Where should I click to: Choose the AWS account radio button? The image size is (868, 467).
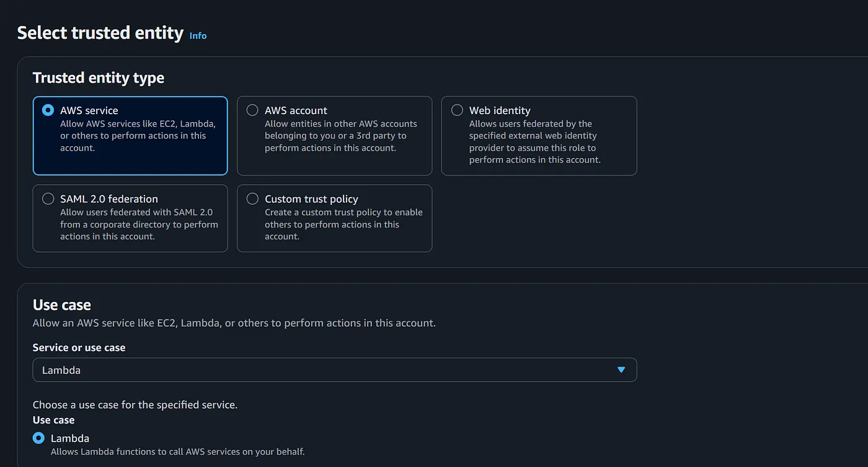[x=252, y=110]
